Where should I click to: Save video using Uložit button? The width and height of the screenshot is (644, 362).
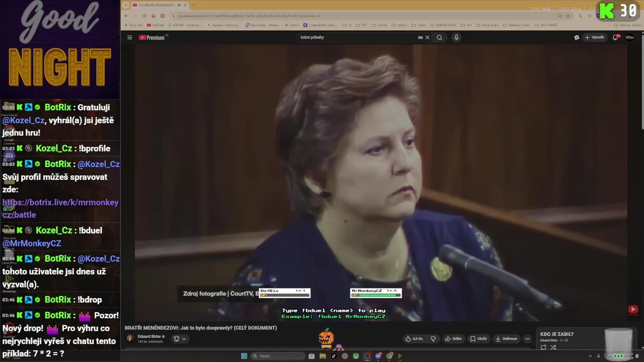coord(478,339)
